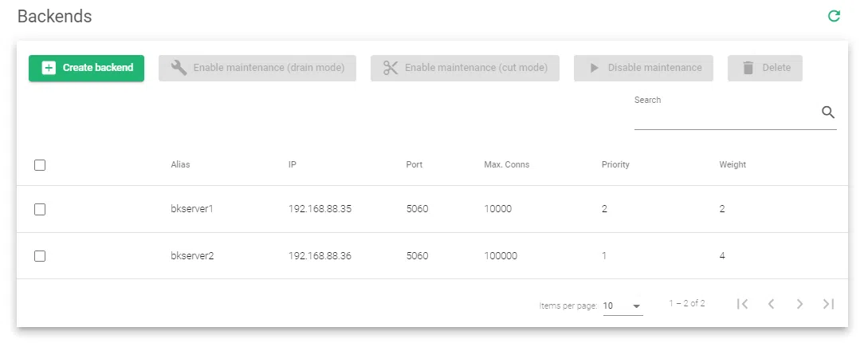Toggle the select-all header checkbox
The image size is (868, 355).
pyautogui.click(x=40, y=165)
